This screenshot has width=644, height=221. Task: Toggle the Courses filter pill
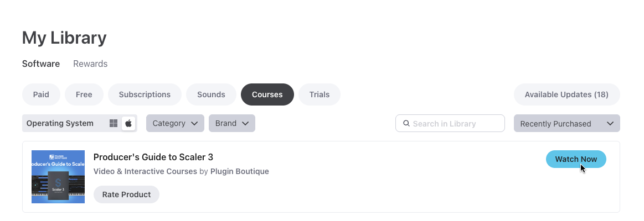(x=267, y=94)
